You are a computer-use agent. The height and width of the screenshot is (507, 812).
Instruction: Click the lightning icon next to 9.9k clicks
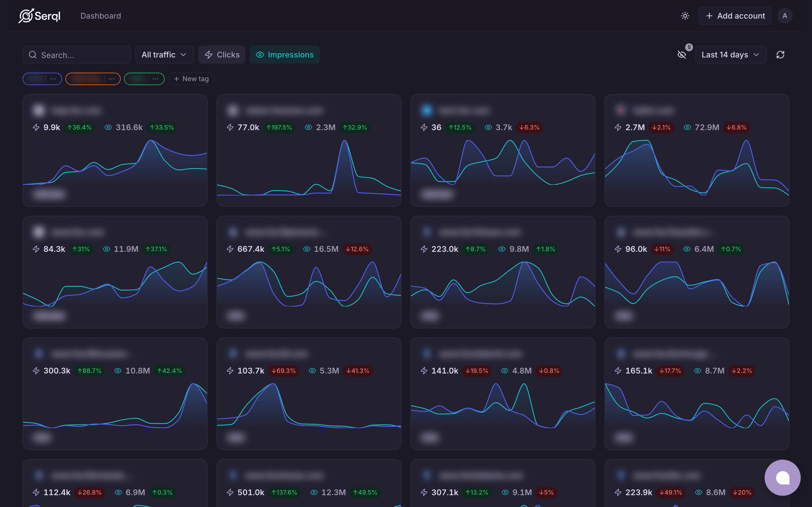click(36, 127)
